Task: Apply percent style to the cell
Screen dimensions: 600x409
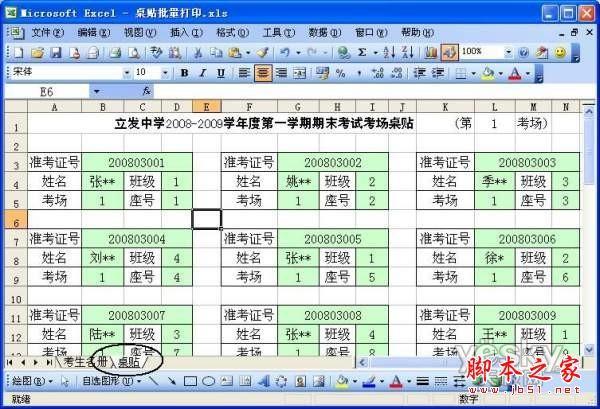Action: tap(340, 73)
